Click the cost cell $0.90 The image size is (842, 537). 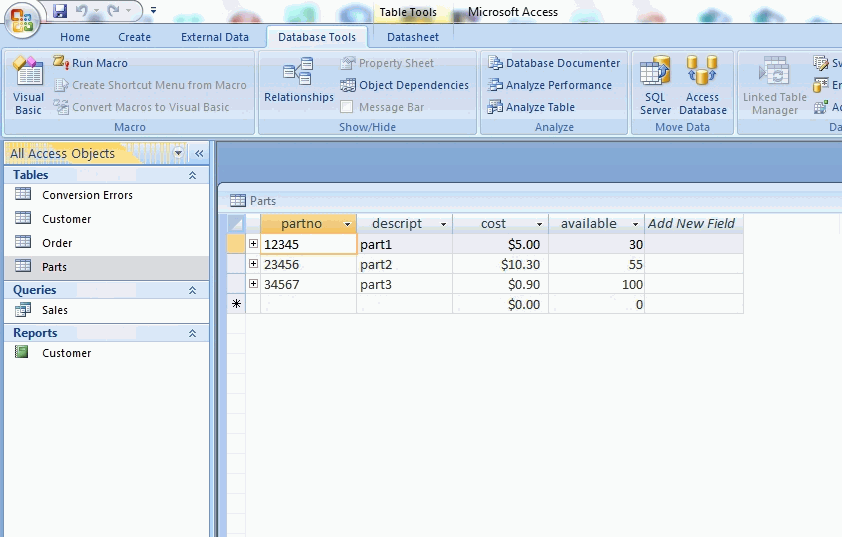pos(500,284)
